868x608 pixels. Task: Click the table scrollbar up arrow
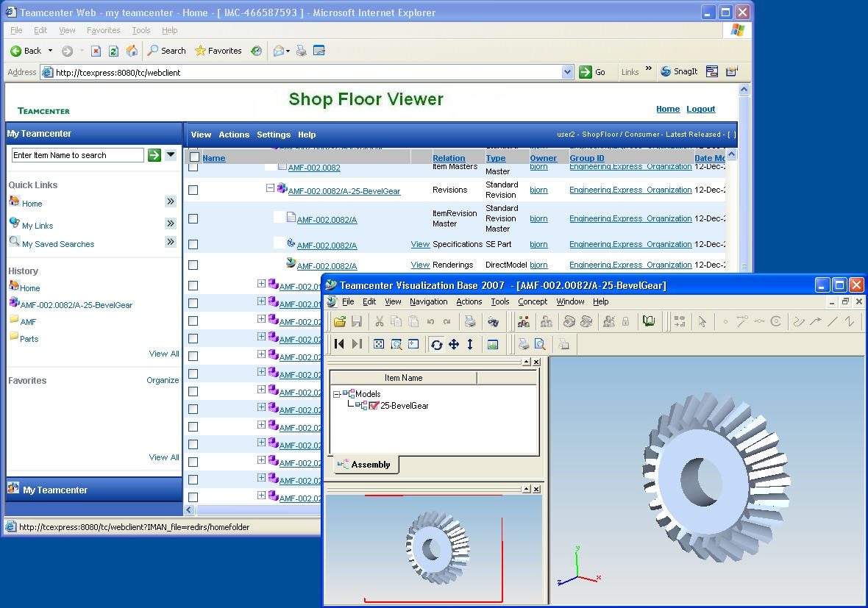click(732, 154)
